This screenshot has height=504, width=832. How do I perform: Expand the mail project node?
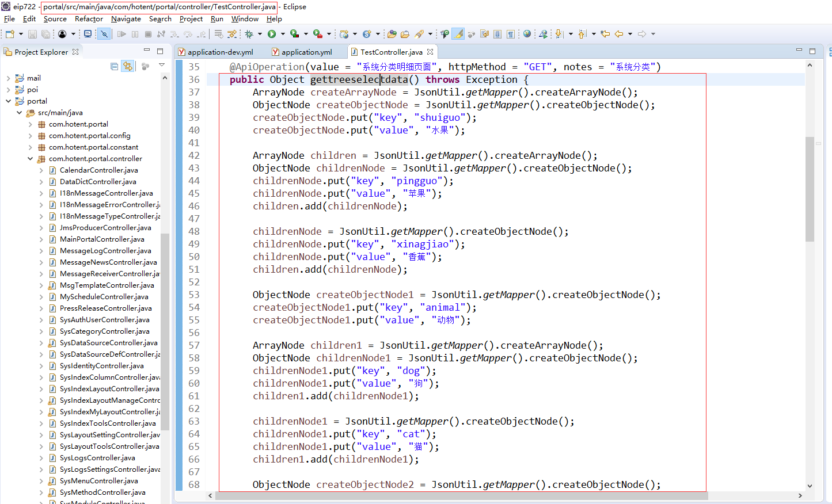[x=8, y=78]
